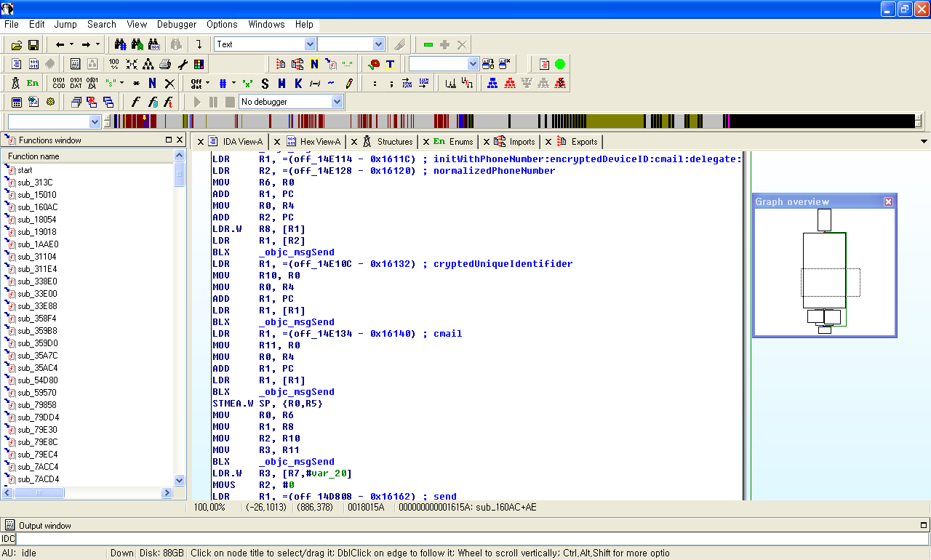This screenshot has width=931, height=560.
Task: Close the Graph overview panel
Action: [888, 201]
